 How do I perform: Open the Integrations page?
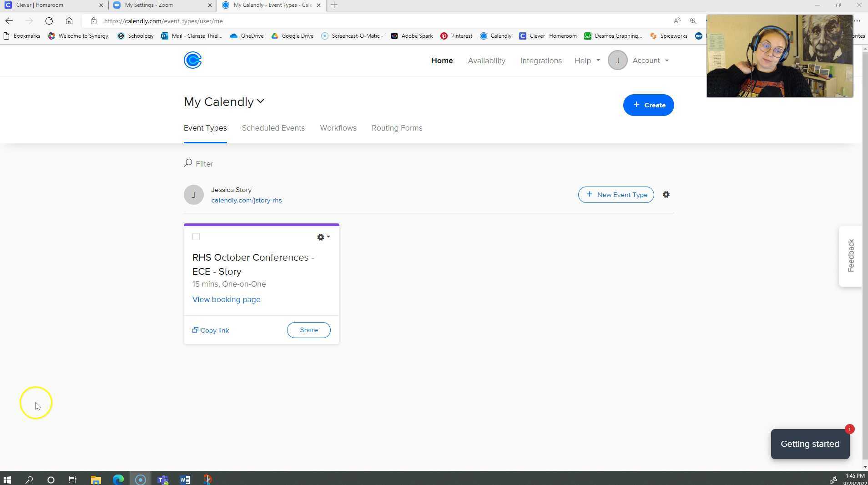pos(541,61)
